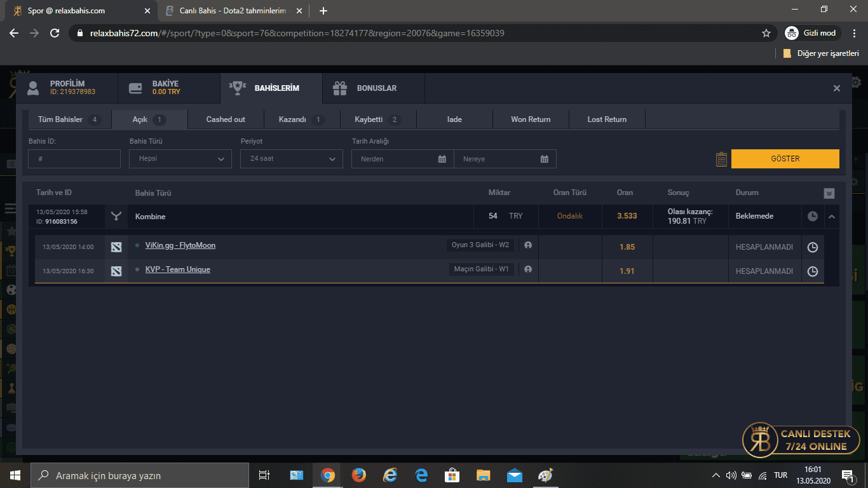
Task: Toggle expand-all icon in table header
Action: click(x=829, y=194)
